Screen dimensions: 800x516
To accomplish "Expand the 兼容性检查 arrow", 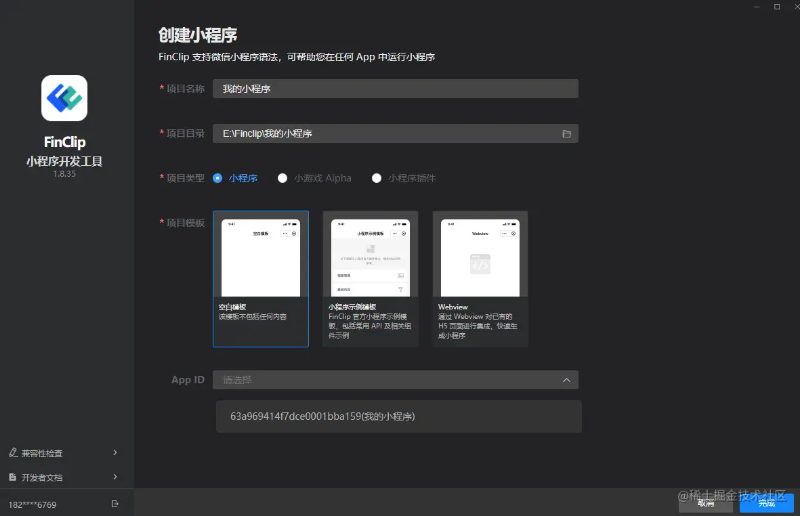I will point(115,453).
